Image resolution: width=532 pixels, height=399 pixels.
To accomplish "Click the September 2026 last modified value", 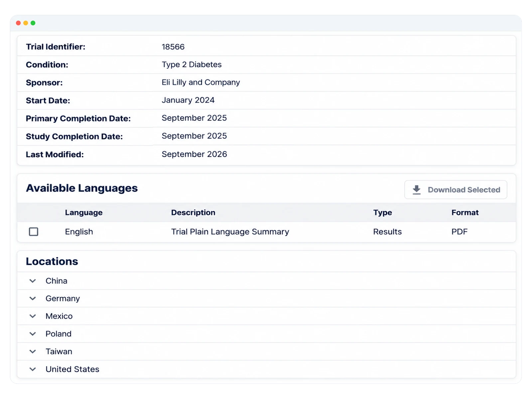I will point(194,154).
